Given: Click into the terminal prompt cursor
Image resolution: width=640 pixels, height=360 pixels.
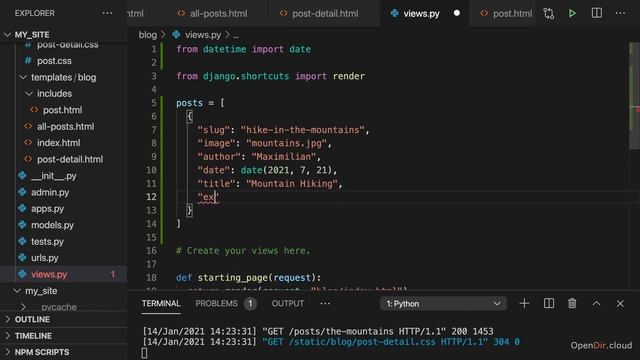Looking at the screenshot, I should click(x=144, y=353).
